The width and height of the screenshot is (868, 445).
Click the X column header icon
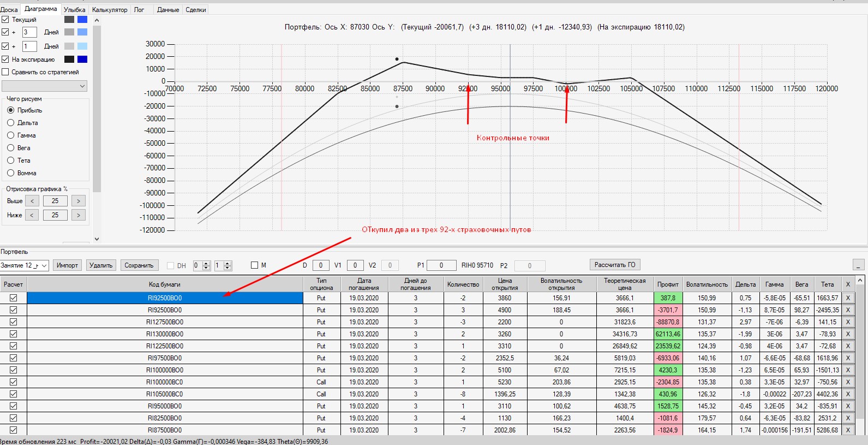coord(848,284)
